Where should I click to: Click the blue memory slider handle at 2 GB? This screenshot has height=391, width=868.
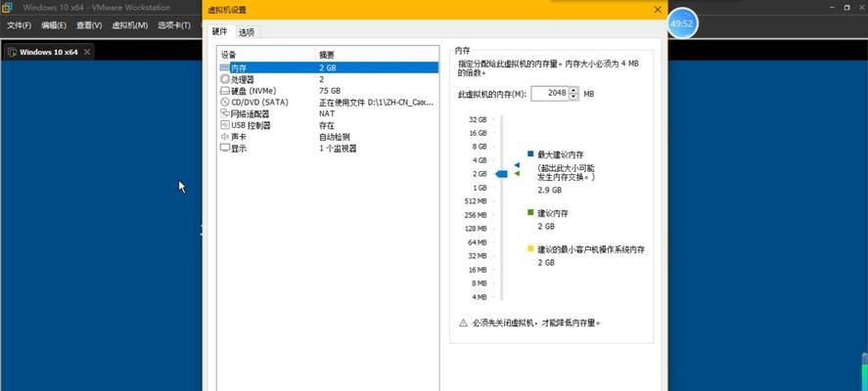tap(502, 174)
